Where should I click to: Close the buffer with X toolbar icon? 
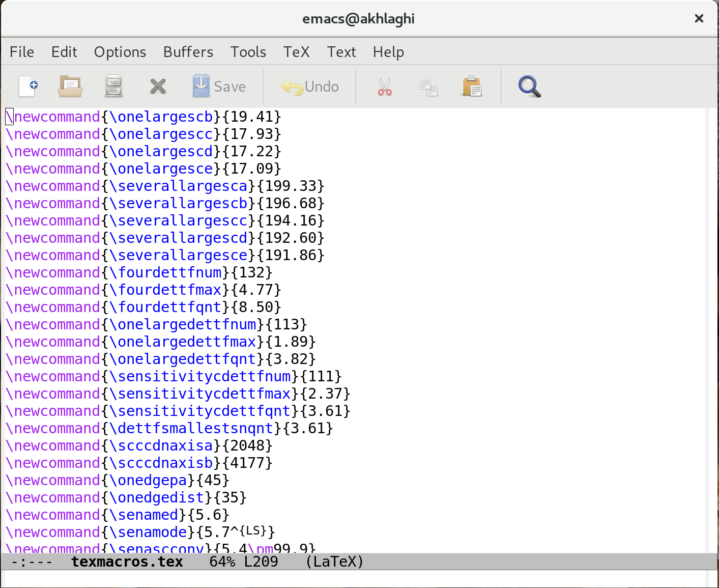pos(158,87)
